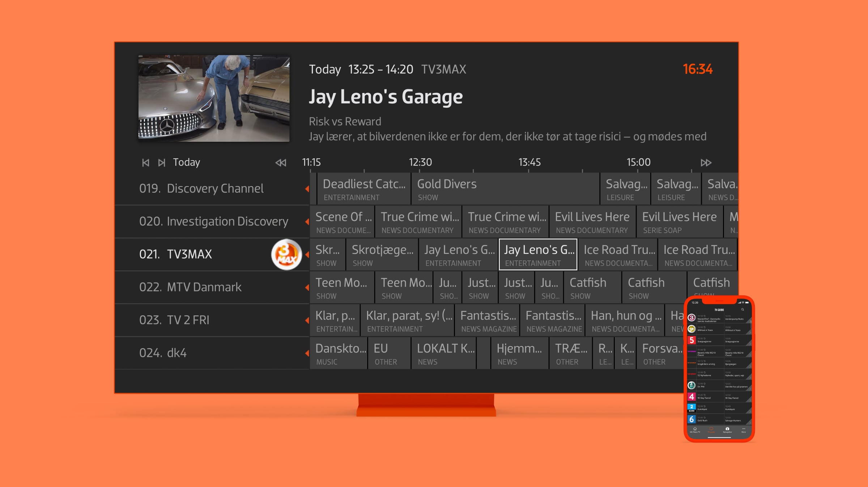Tap the phone TV-guide search icon

point(743,309)
